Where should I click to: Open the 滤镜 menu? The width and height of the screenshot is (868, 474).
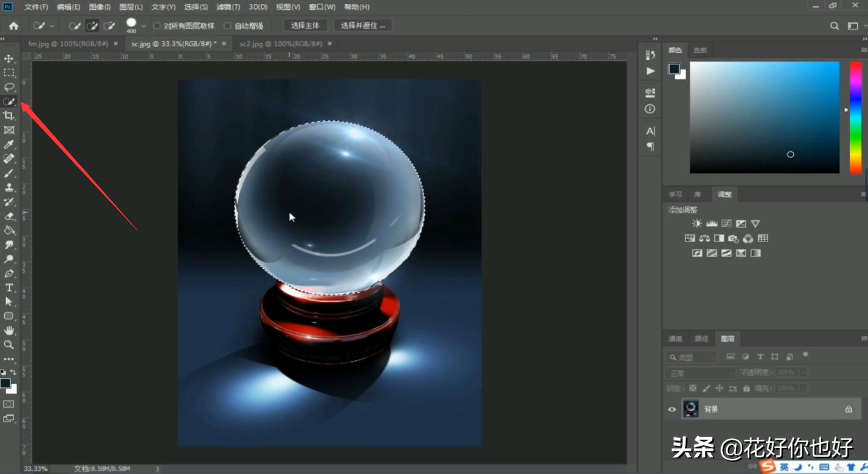pos(227,7)
